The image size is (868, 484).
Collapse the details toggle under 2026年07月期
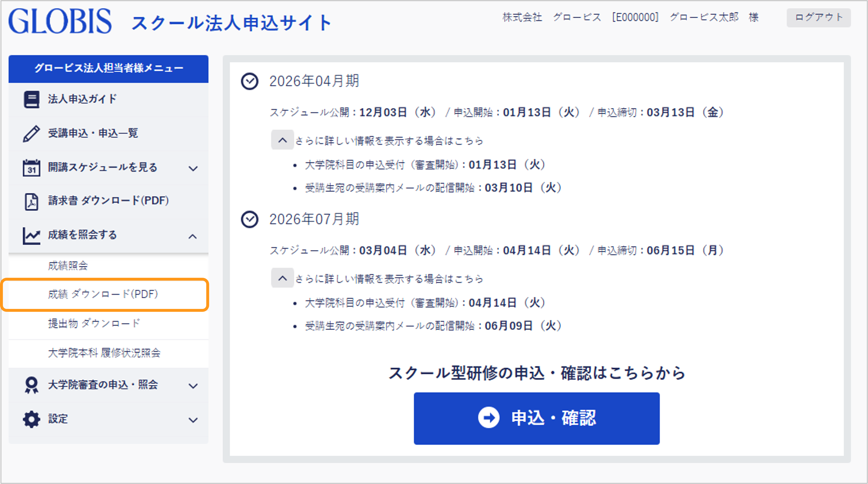point(282,278)
